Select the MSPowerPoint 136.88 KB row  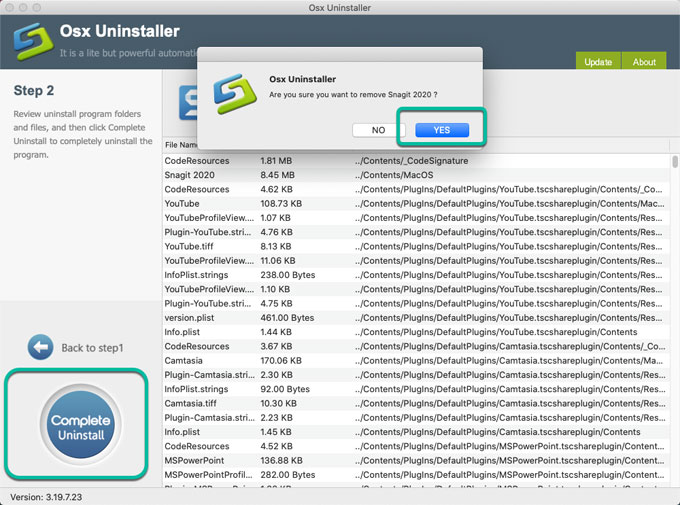[x=416, y=461]
